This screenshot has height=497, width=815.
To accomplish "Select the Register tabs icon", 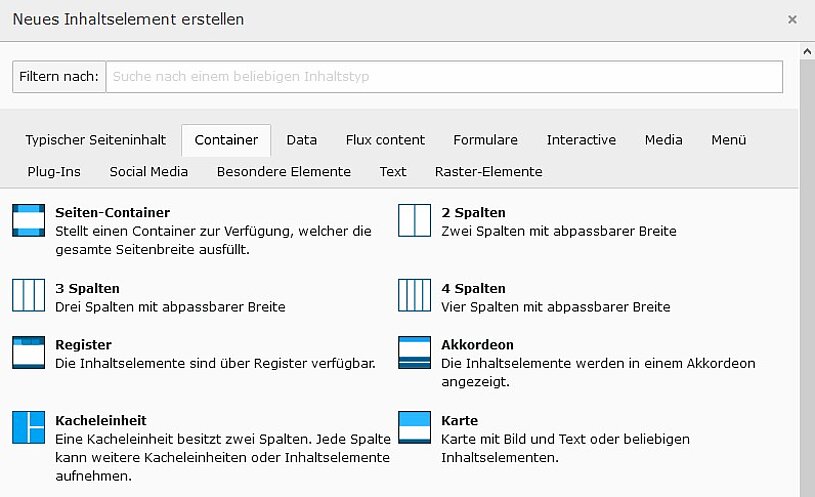I will pyautogui.click(x=28, y=352).
